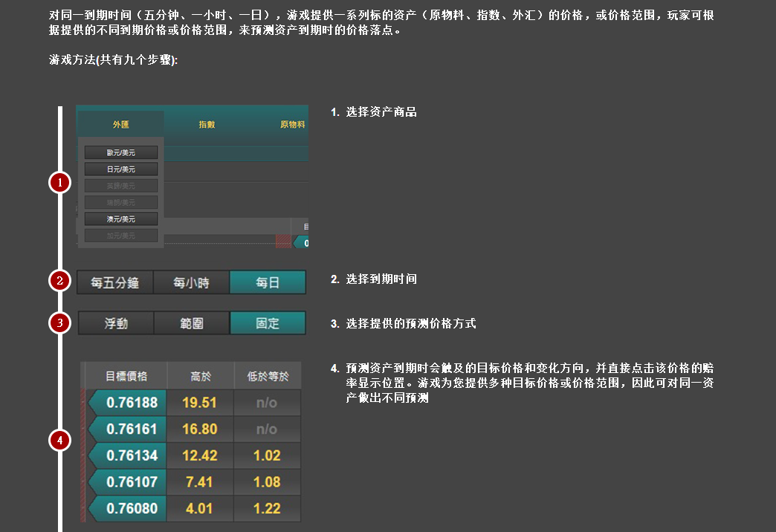Click the red step 2 circle marker
Screen dimensions: 776x532
tap(59, 281)
